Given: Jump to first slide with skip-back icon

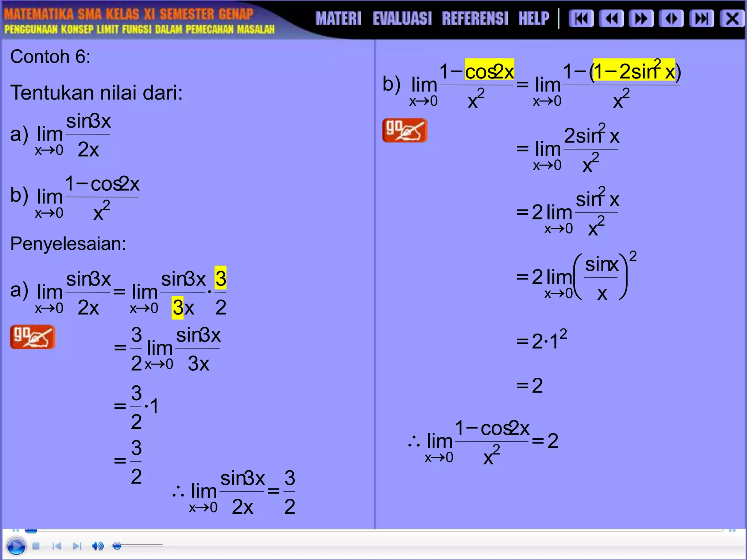Looking at the screenshot, I should 581,19.
